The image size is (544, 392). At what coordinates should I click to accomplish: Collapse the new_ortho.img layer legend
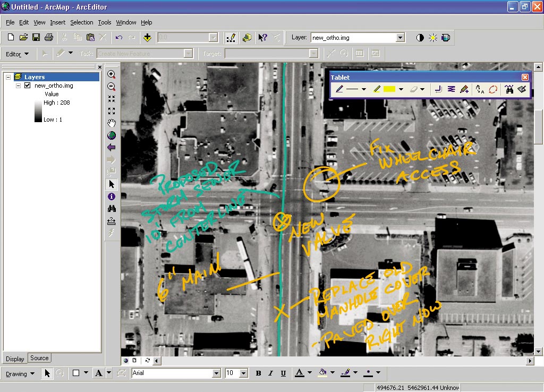click(18, 86)
